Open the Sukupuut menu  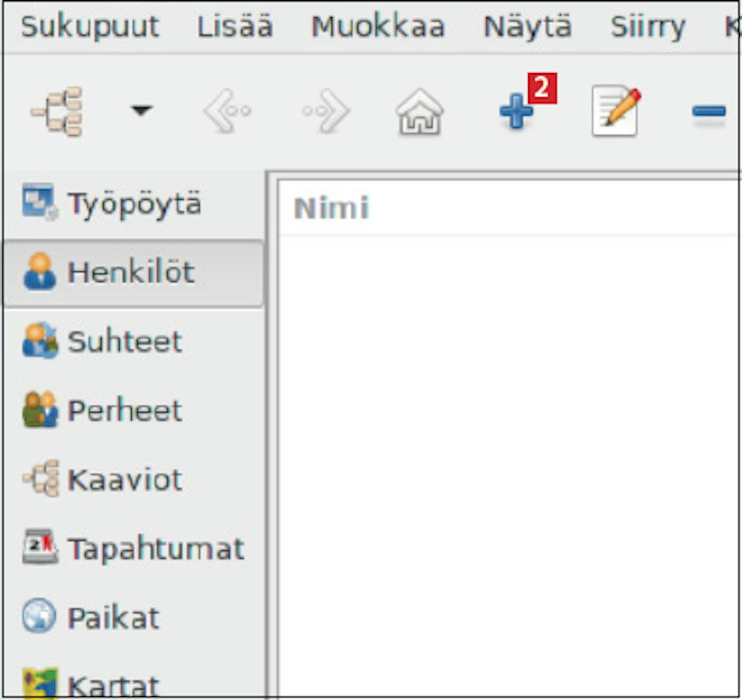(x=90, y=26)
